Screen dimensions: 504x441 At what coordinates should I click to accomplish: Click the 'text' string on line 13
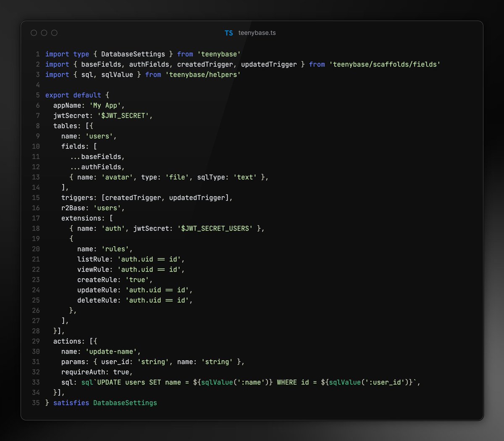tap(245, 177)
